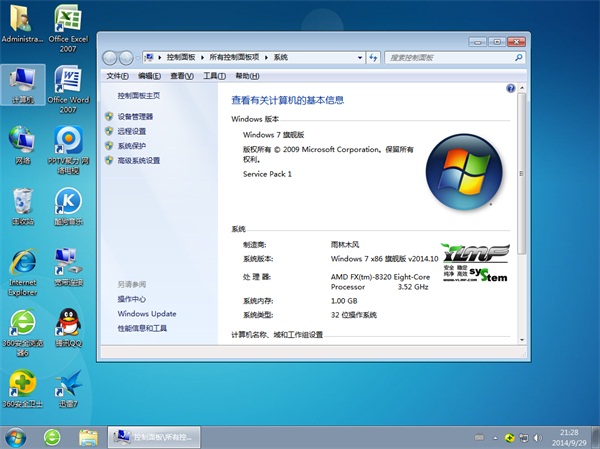Open 远程设置 link
Image resolution: width=600 pixels, height=449 pixels.
click(x=132, y=131)
